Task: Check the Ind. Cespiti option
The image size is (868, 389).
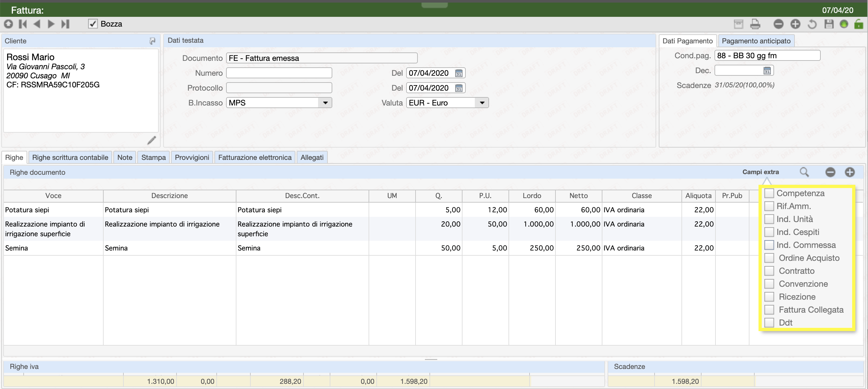Action: [769, 232]
